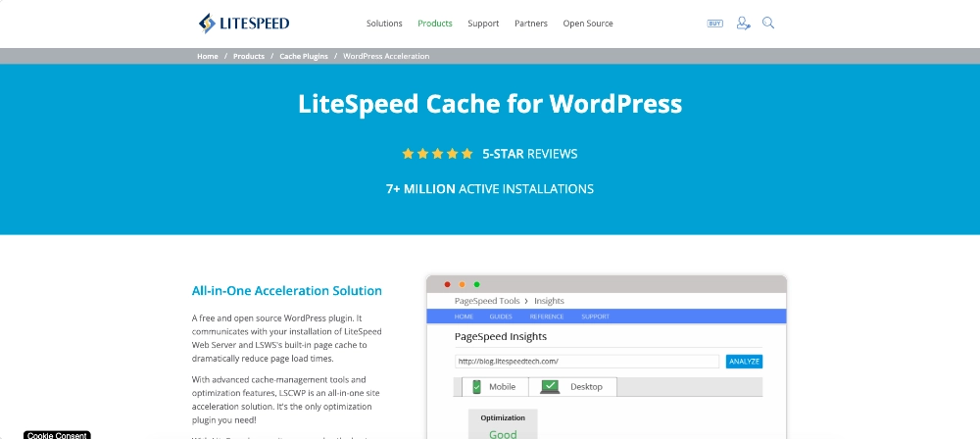
Task: Open the Solutions menu
Action: (x=384, y=24)
